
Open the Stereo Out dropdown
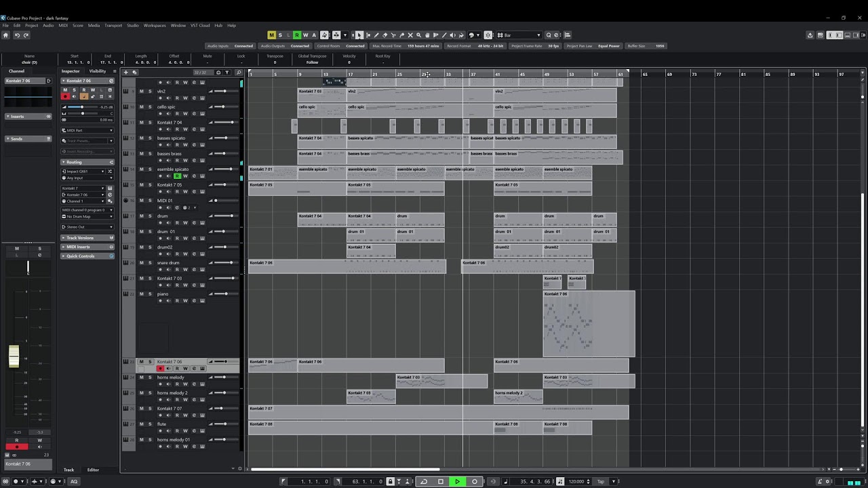(x=87, y=227)
